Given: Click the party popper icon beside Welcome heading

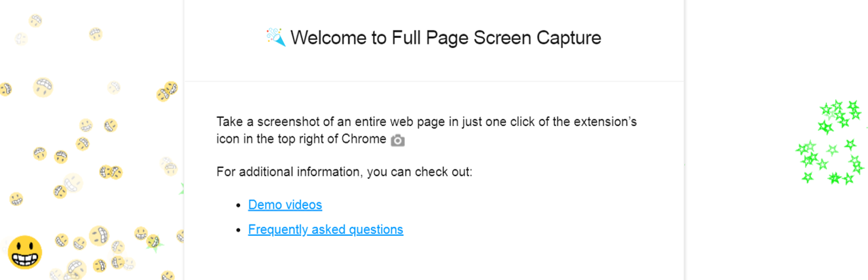Looking at the screenshot, I should click(275, 37).
